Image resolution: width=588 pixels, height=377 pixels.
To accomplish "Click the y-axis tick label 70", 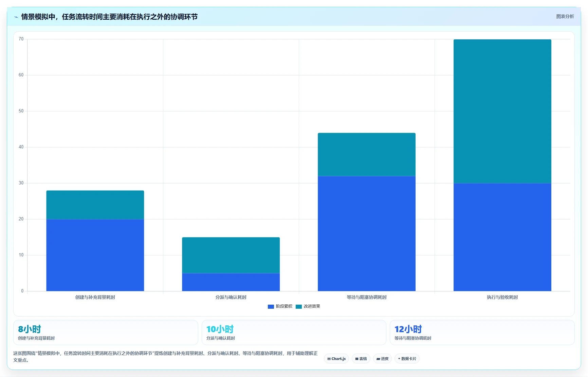I will click(21, 39).
